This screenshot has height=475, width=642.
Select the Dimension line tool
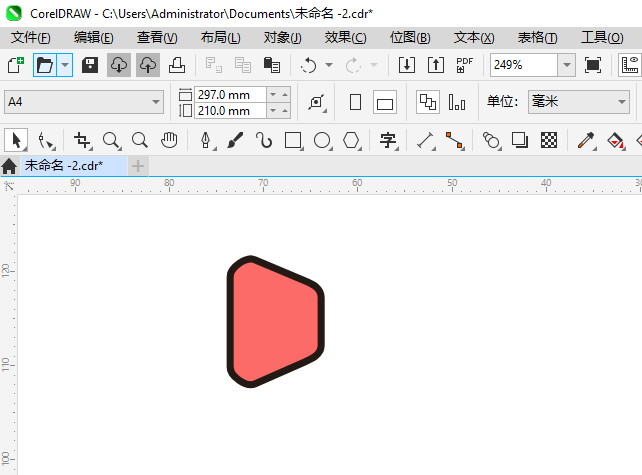click(425, 140)
